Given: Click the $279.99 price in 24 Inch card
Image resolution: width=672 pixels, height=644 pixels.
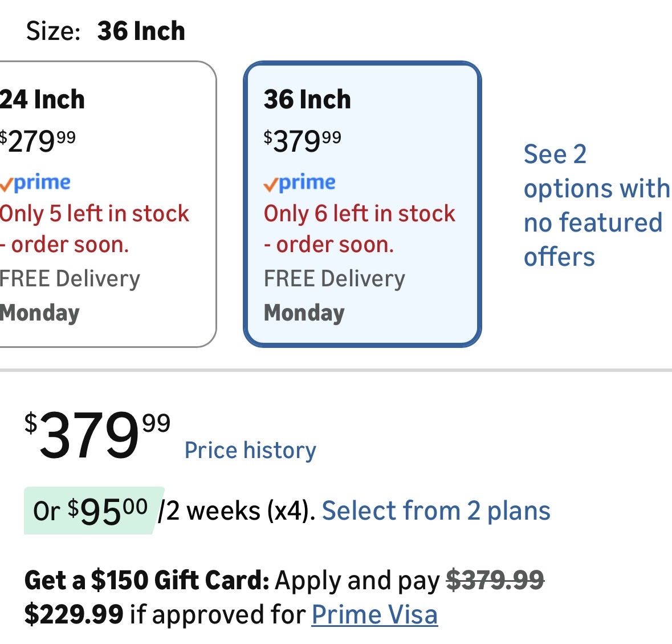Looking at the screenshot, I should 38,140.
